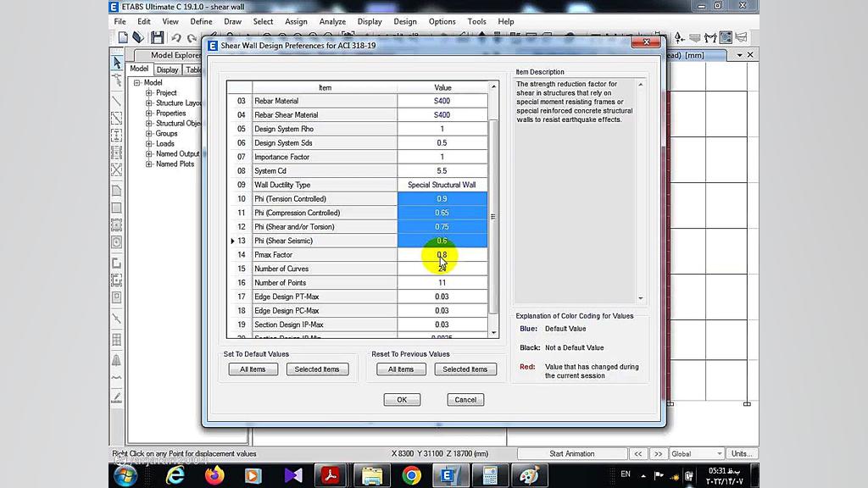
Task: Open Chrome from the taskbar
Action: coord(411,475)
